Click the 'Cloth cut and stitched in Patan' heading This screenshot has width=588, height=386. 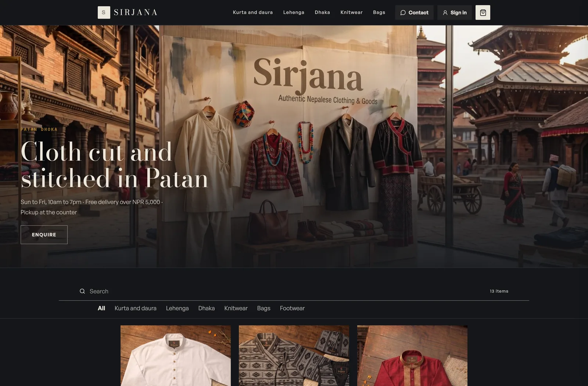114,165
